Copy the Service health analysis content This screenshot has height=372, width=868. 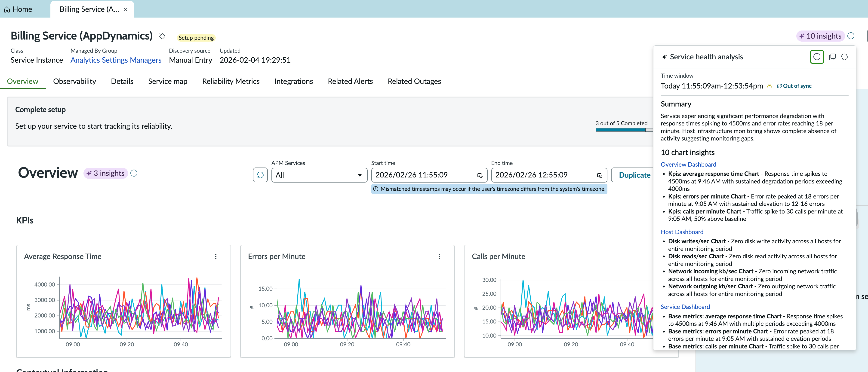pos(832,57)
